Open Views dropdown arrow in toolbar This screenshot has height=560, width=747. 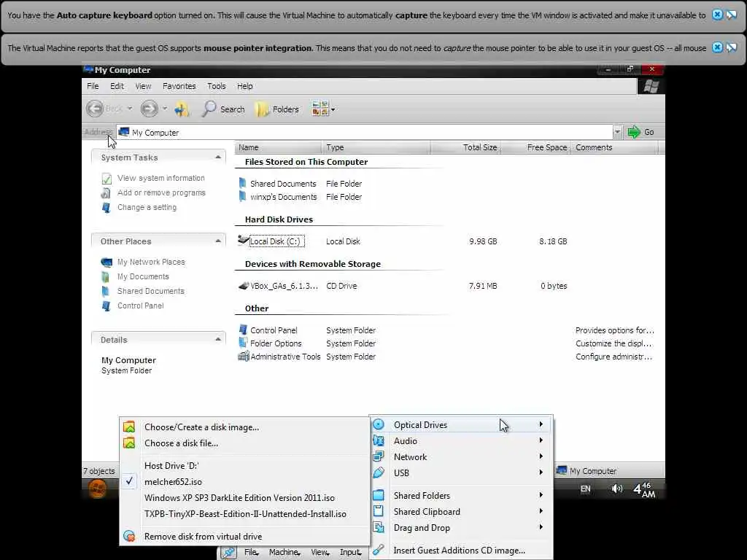click(333, 109)
